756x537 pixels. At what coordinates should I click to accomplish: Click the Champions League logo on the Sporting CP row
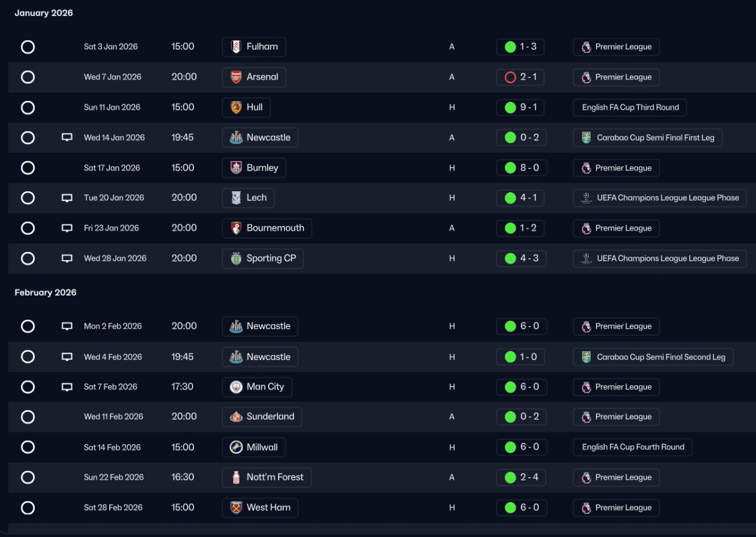point(586,258)
